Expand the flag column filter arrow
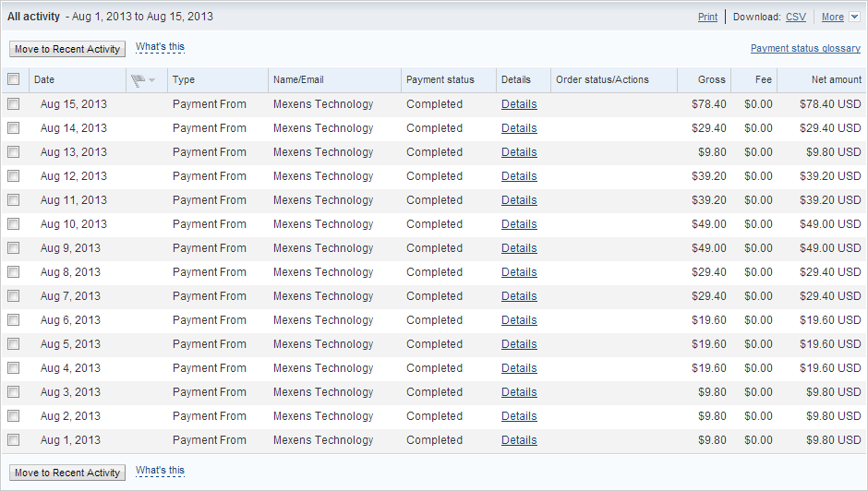Viewport: 868px width, 491px height. [x=152, y=80]
